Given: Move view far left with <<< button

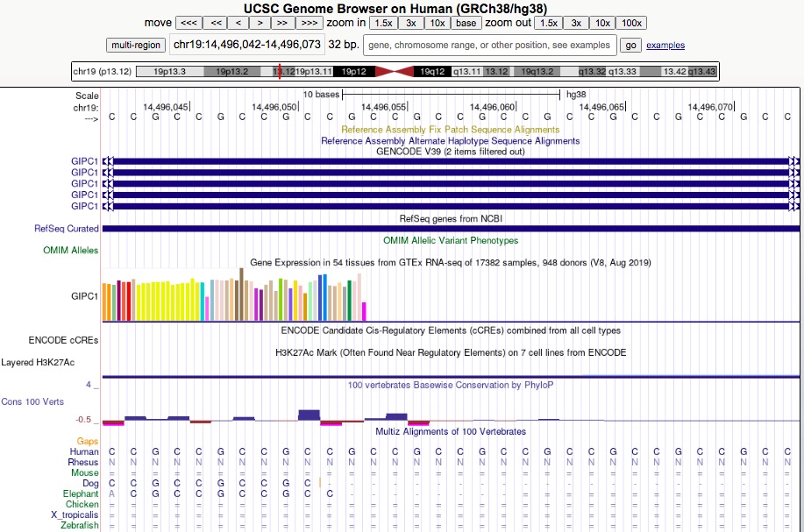Looking at the screenshot, I should coord(189,23).
